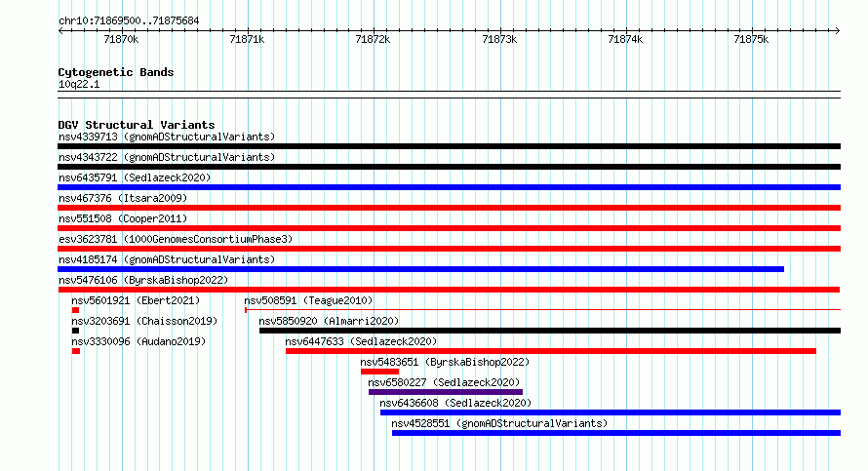Click the ruler's left arrow end
The image size is (868, 471).
point(60,31)
